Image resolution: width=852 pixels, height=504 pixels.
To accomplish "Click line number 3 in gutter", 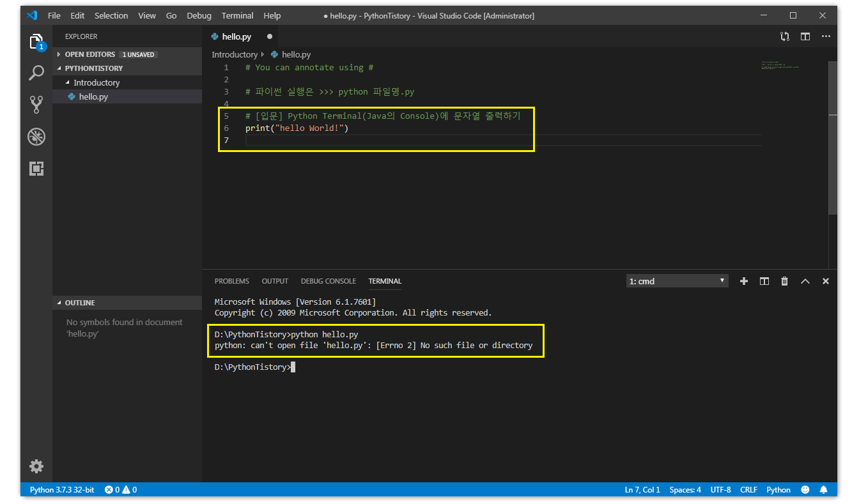I will [226, 91].
